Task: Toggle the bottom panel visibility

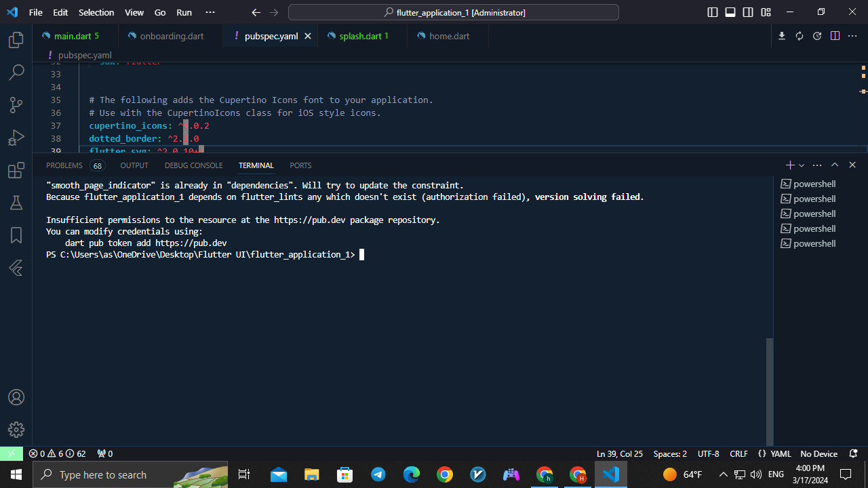Action: [730, 12]
